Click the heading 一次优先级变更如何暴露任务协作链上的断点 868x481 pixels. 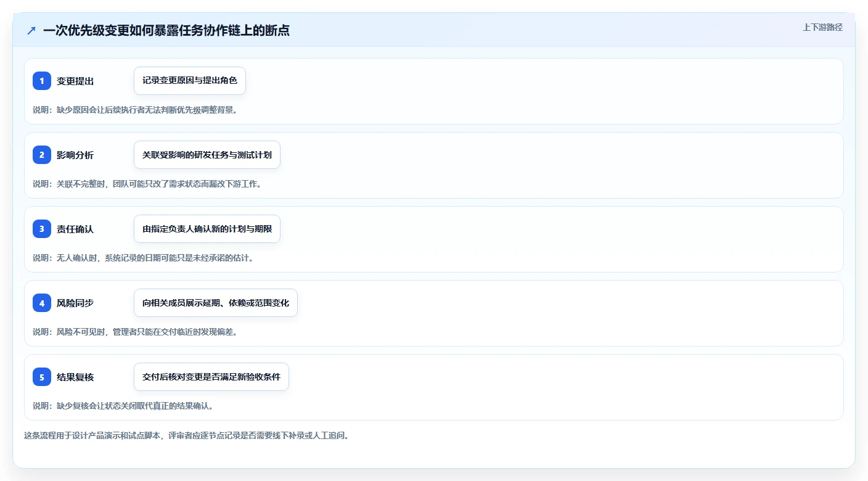coord(166,30)
